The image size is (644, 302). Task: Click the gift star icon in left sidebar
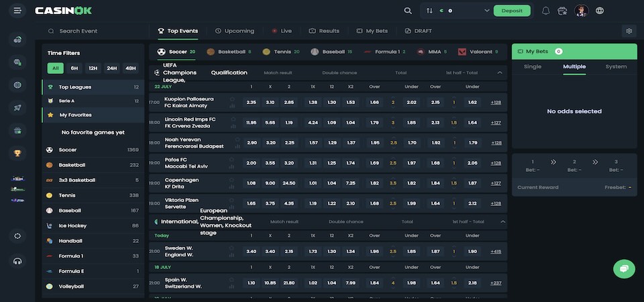pos(17,131)
